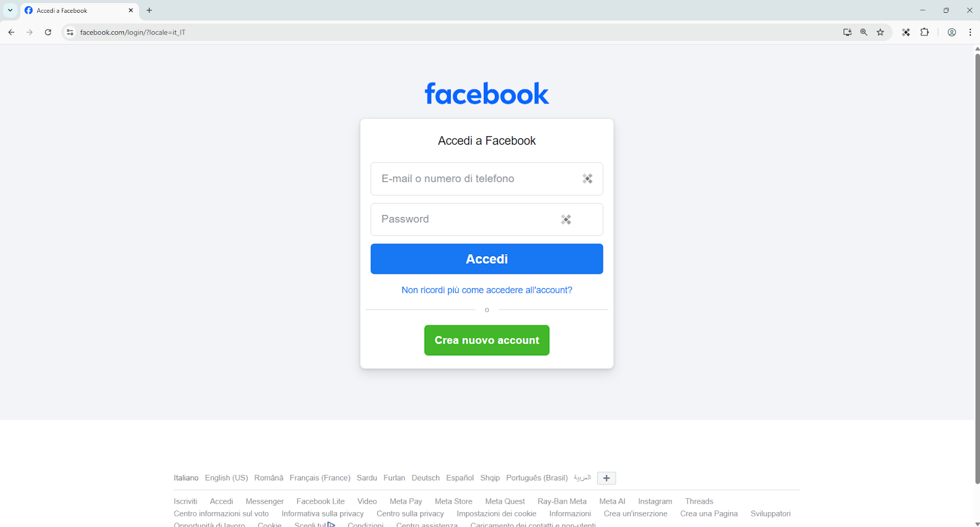Show more languages with the plus button
This screenshot has height=527, width=980.
(606, 478)
